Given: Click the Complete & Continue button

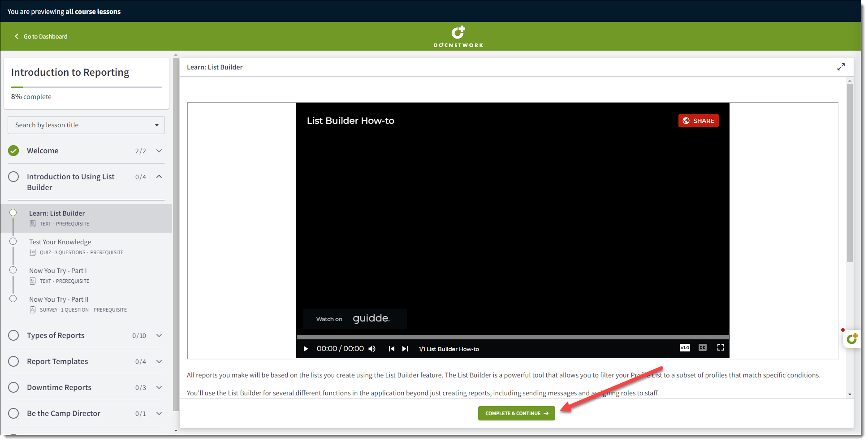Looking at the screenshot, I should [516, 413].
